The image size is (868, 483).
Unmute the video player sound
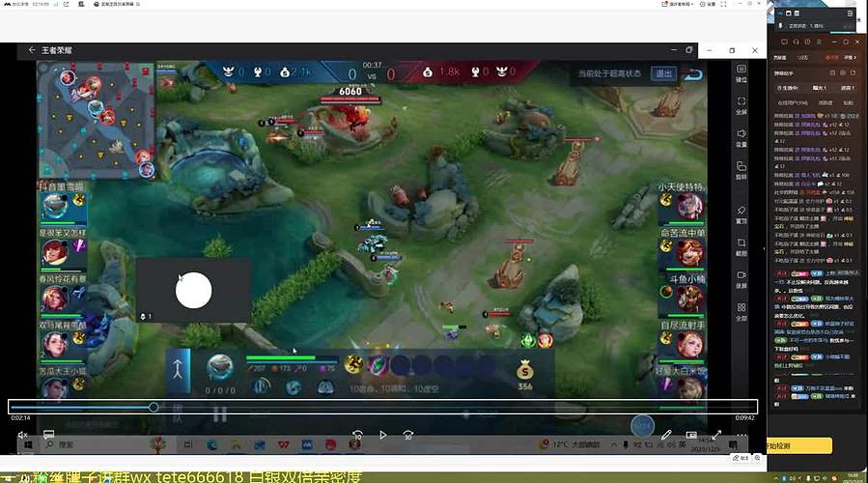(23, 436)
